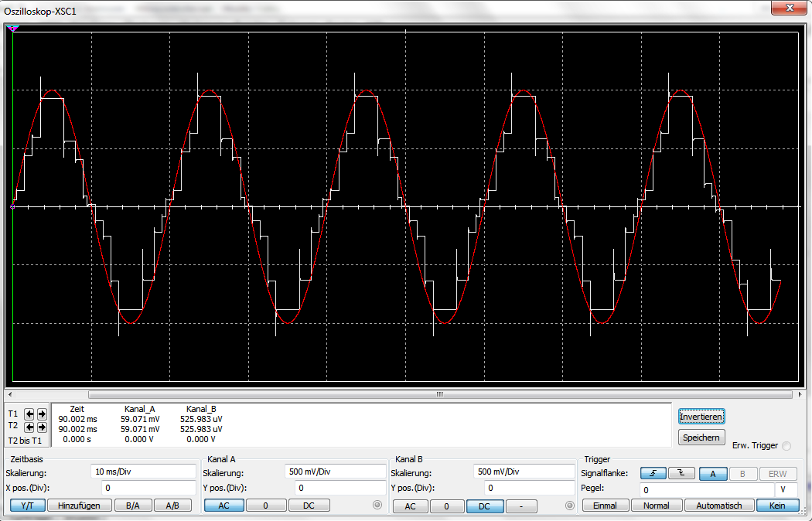Click the Speichern button
812x521 pixels.
tap(701, 438)
